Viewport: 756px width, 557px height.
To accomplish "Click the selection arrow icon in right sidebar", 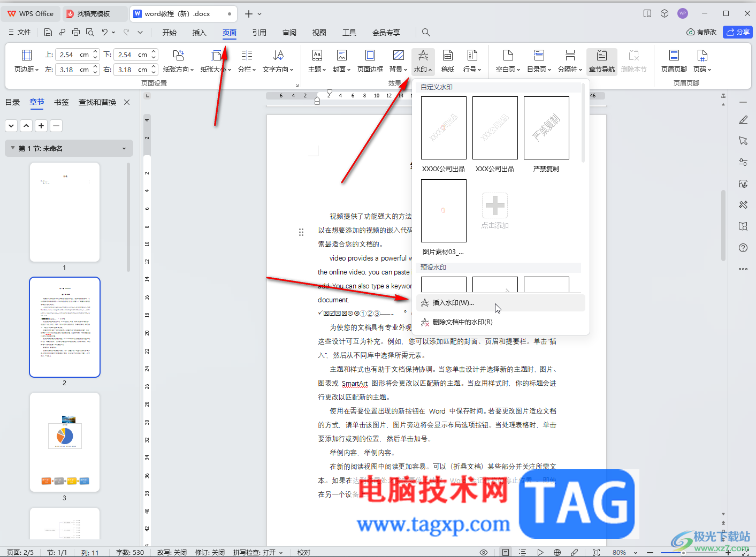I will [x=743, y=141].
